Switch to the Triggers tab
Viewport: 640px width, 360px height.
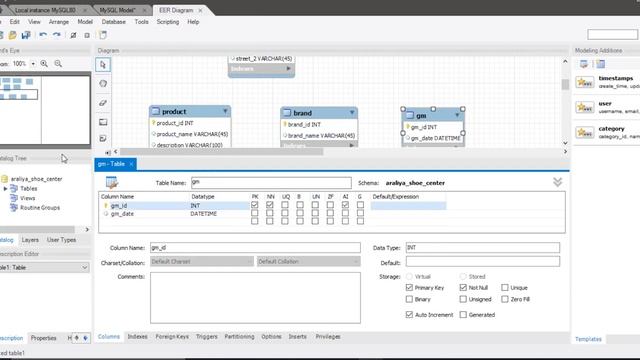click(207, 337)
